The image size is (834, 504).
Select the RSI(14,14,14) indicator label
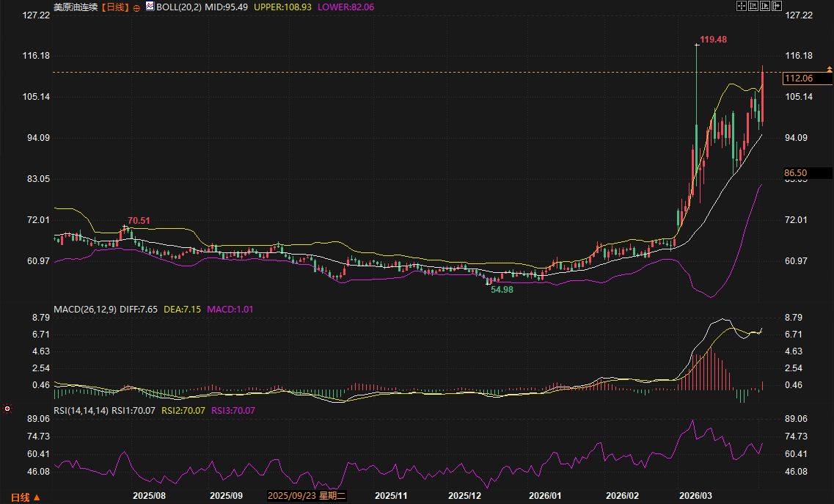[81, 411]
